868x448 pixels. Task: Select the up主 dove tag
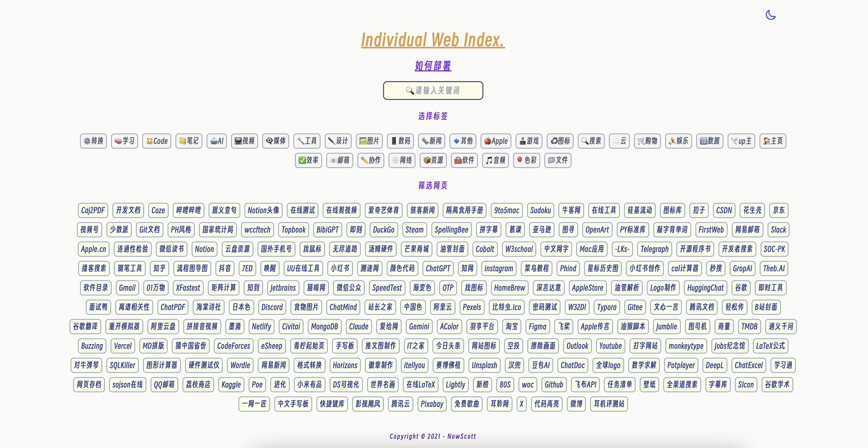pos(741,141)
